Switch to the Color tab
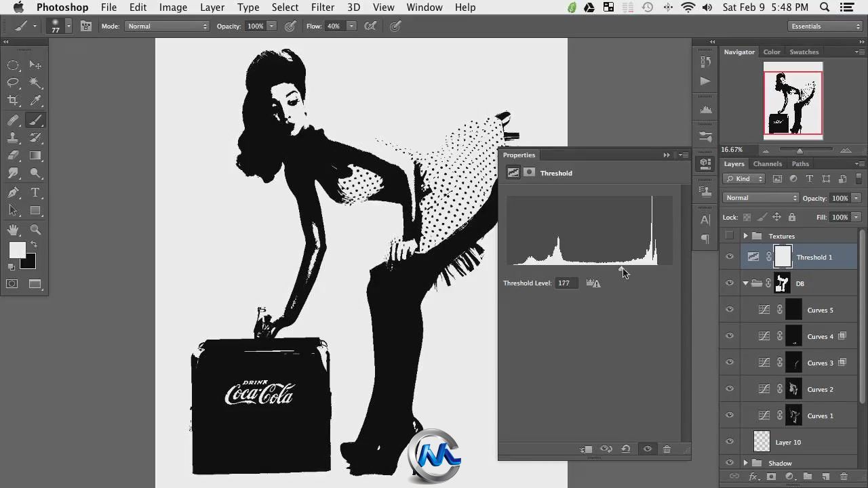 pos(772,52)
